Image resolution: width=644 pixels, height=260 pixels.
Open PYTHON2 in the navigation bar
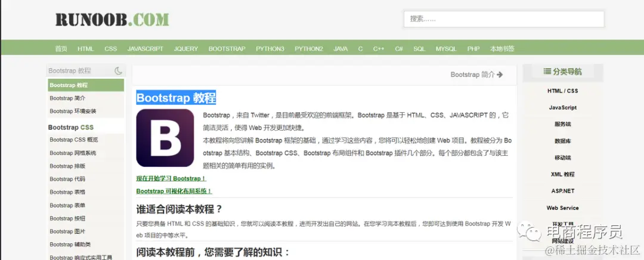309,48
